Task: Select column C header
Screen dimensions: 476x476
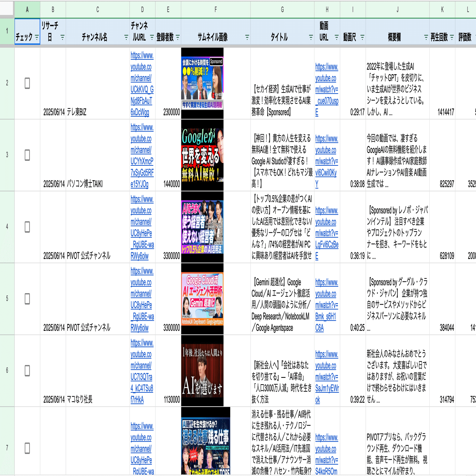Action: 98,10
